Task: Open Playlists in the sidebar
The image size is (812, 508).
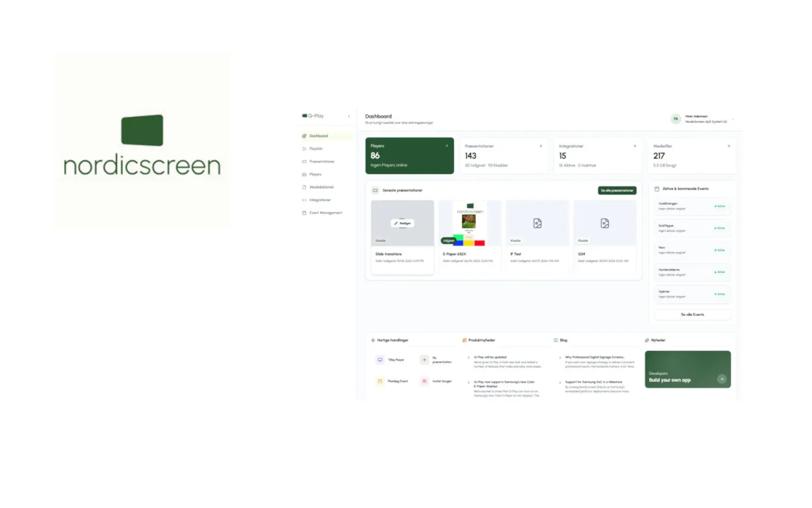Action: point(326,149)
